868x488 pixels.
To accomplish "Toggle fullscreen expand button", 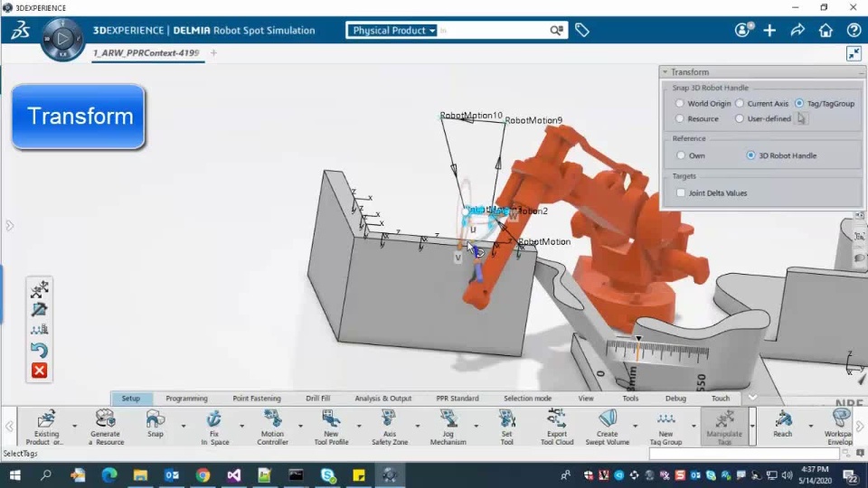I will (854, 53).
